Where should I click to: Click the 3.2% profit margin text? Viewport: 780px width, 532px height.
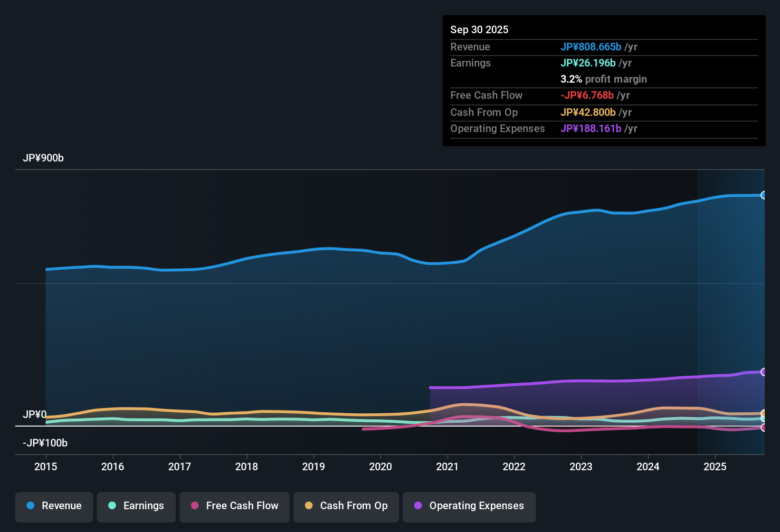coord(604,79)
